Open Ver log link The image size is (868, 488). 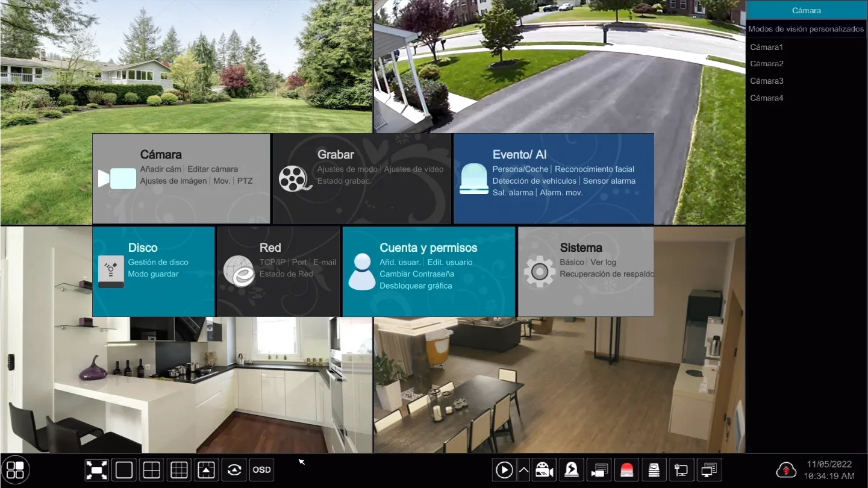point(603,262)
